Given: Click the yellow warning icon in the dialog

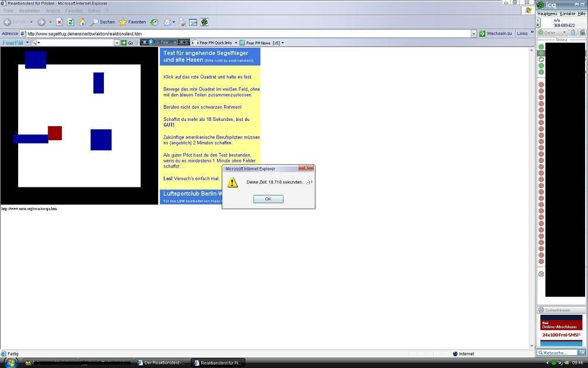Looking at the screenshot, I should 233,182.
